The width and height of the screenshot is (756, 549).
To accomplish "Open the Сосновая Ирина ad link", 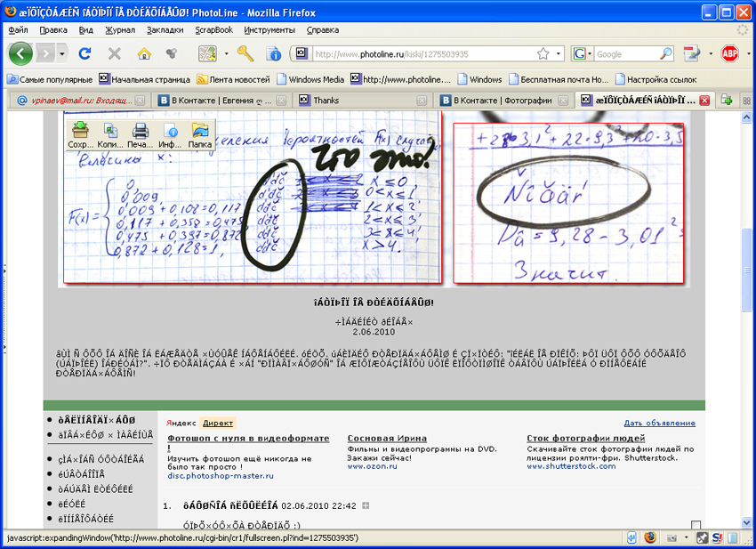I will click(x=387, y=438).
